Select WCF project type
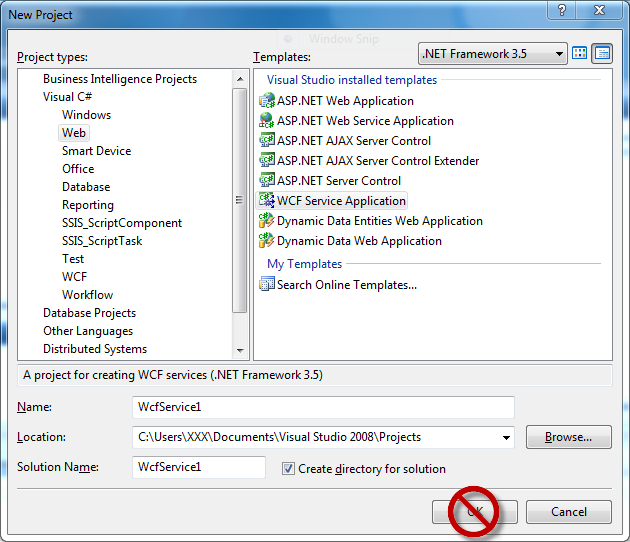This screenshot has height=542, width=630. point(74,276)
